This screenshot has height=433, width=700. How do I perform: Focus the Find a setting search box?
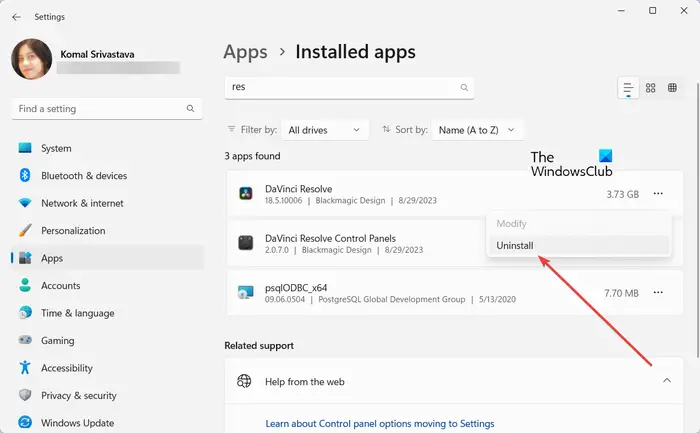pos(107,108)
